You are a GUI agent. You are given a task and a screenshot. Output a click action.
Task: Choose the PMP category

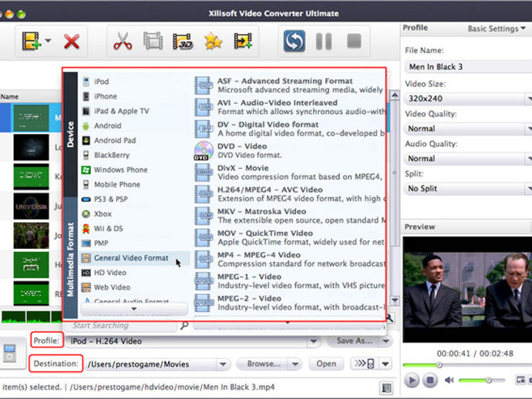coord(134,243)
